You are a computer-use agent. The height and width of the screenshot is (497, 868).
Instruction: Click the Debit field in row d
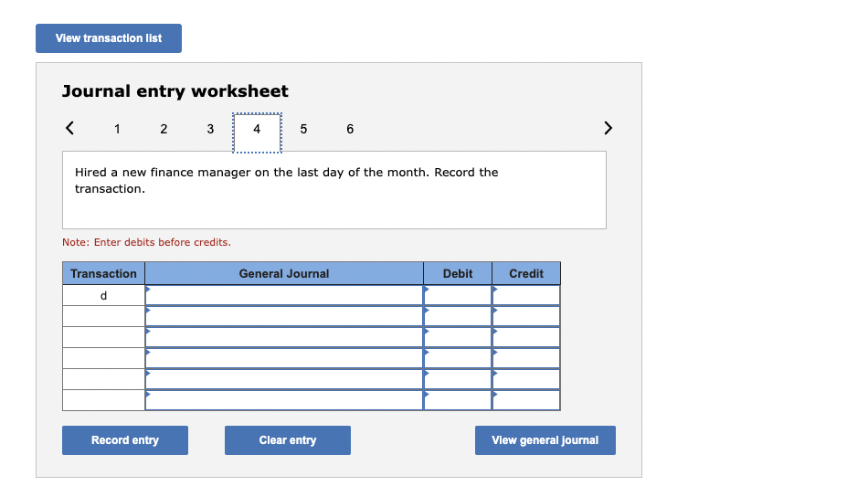click(x=458, y=295)
